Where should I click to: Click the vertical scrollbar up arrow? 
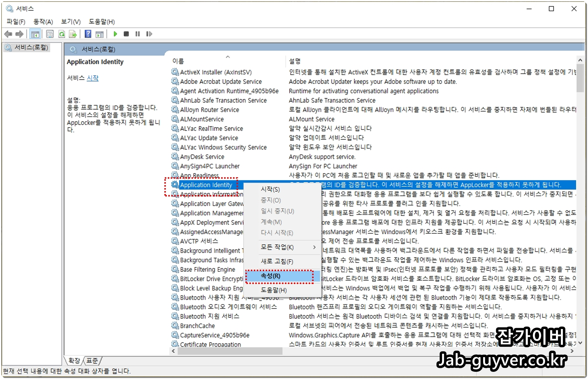[580, 60]
